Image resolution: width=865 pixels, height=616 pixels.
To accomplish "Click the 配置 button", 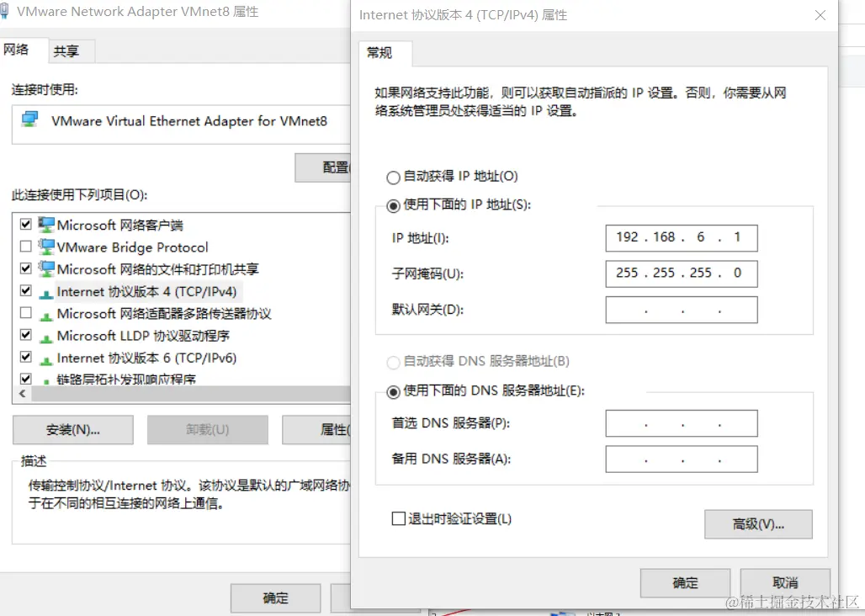I will pyautogui.click(x=323, y=167).
